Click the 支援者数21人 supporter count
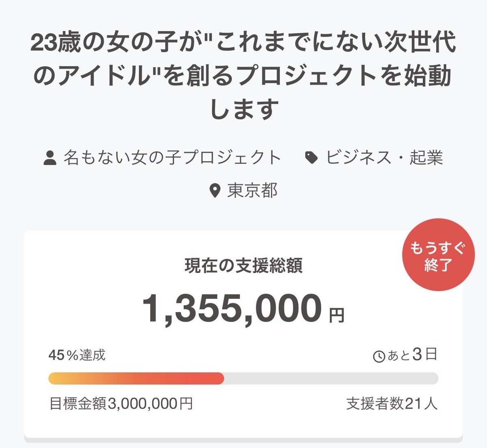The width and height of the screenshot is (487, 448). (x=392, y=404)
